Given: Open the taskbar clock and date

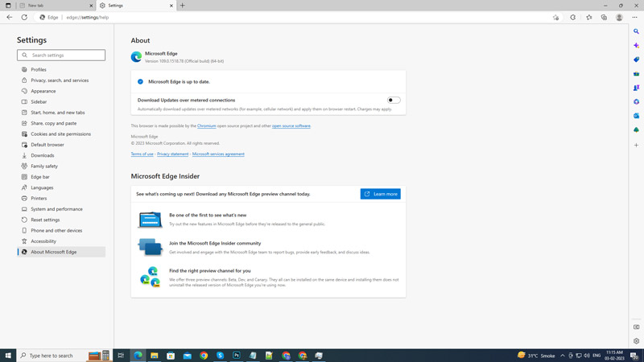Looking at the screenshot, I should click(614, 356).
